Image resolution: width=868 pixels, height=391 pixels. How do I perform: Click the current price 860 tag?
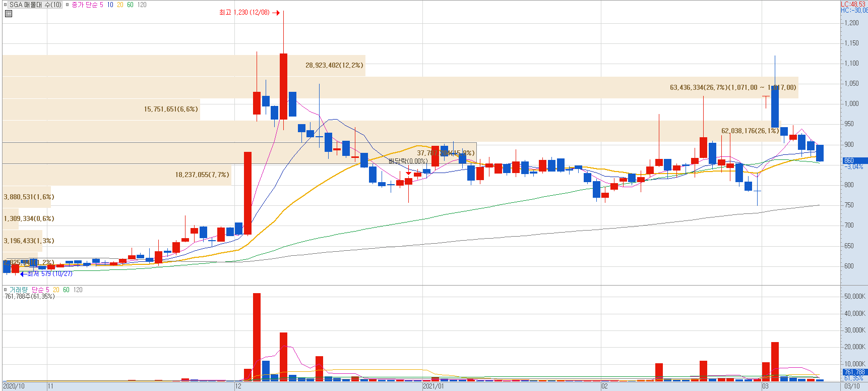point(854,160)
